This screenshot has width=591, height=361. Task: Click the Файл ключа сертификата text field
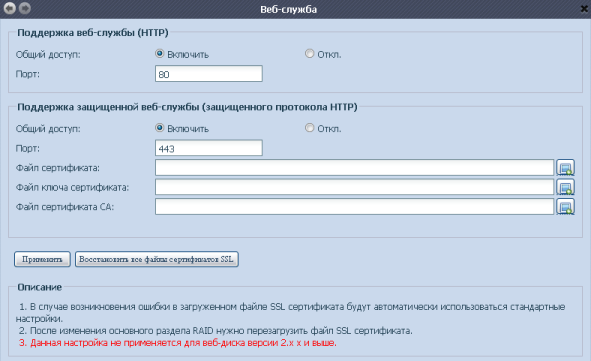point(354,187)
